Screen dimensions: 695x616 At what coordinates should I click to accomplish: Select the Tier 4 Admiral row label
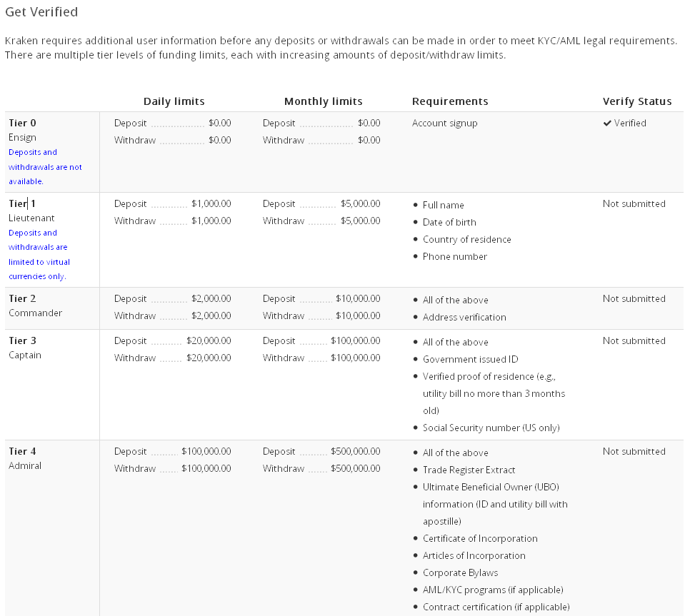coord(25,458)
